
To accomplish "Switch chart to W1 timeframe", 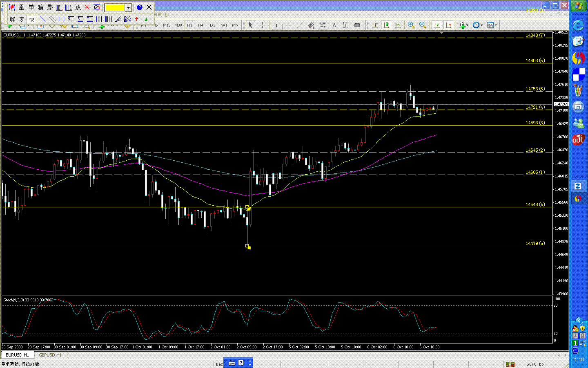I will [x=224, y=25].
